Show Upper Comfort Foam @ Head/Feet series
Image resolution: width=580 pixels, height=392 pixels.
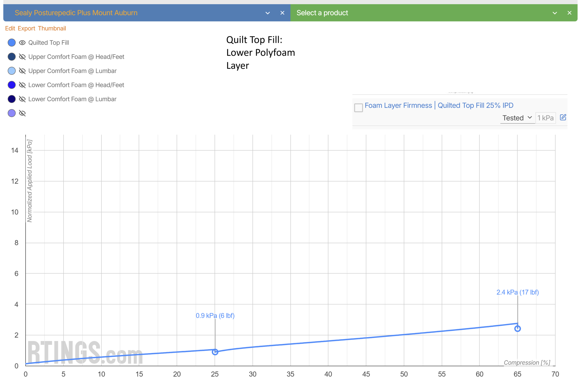[x=22, y=57]
